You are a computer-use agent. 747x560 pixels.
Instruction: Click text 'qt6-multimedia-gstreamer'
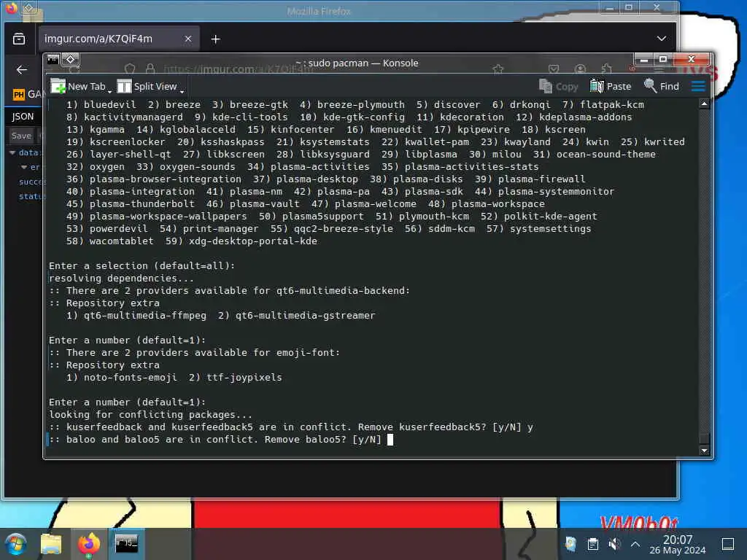pyautogui.click(x=306, y=315)
